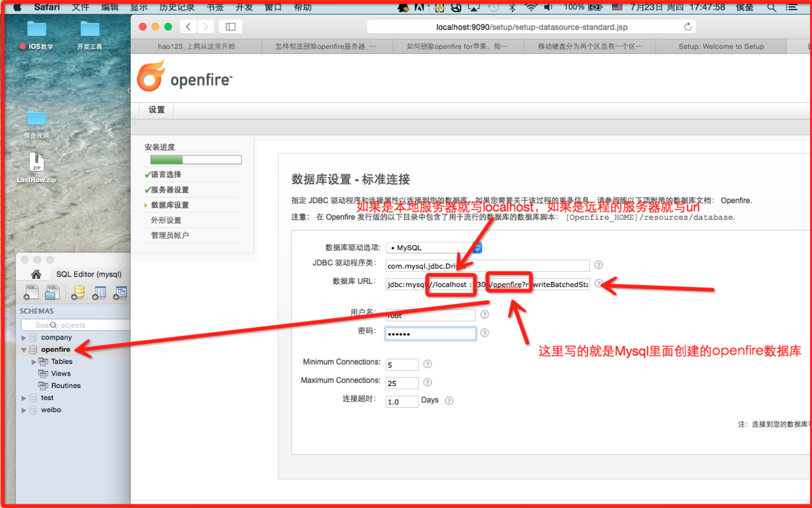Image resolution: width=812 pixels, height=508 pixels.
Task: Open the LastRow.zip file on desktop
Action: click(x=37, y=168)
